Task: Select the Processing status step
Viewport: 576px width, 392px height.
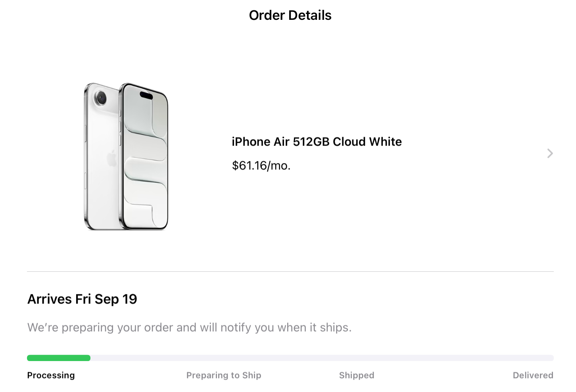Action: [x=51, y=375]
